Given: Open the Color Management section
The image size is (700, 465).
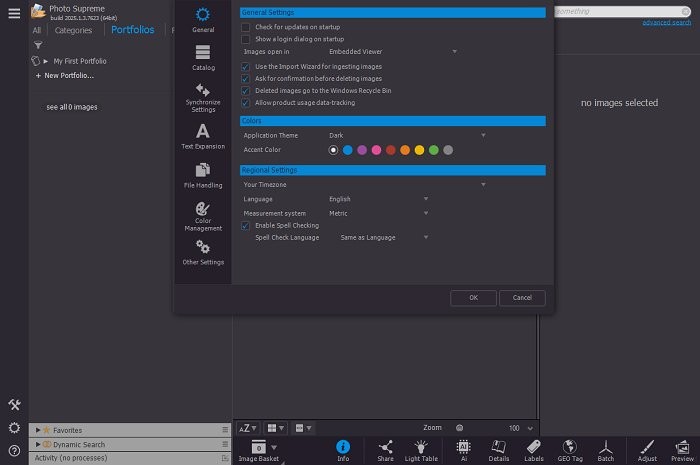Looking at the screenshot, I should tap(203, 215).
